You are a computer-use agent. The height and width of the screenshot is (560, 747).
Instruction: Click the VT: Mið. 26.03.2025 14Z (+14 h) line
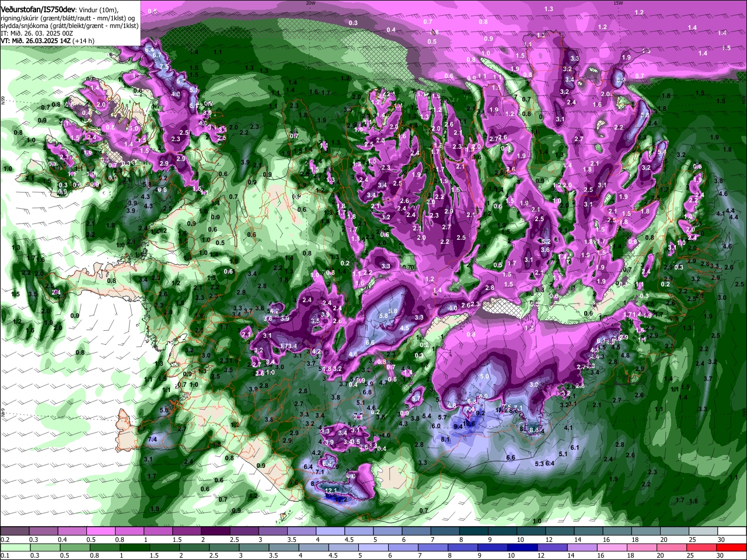point(47,41)
